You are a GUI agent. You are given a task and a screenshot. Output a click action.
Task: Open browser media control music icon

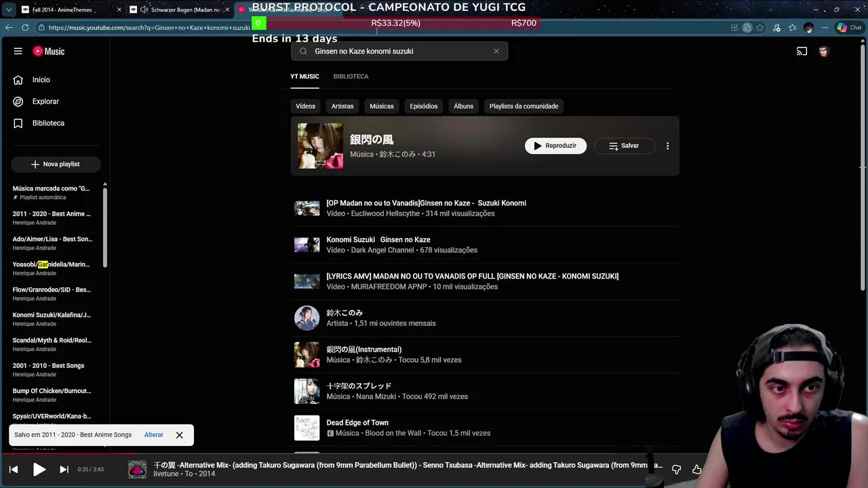coord(776,28)
